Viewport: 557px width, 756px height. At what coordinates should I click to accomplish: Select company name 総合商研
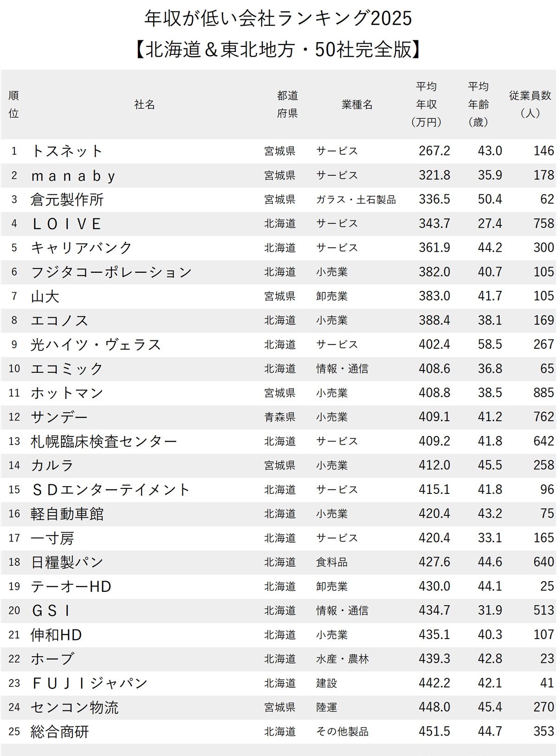pos(59,731)
